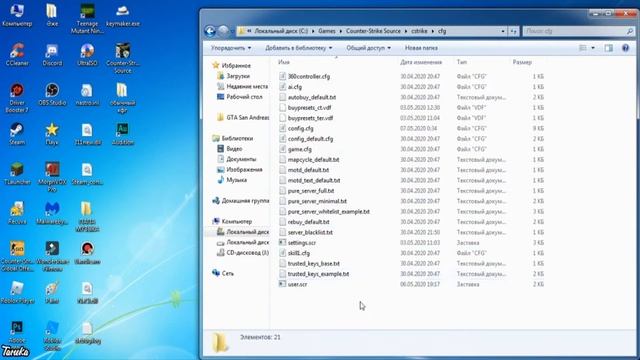Select autobuy_default.txt file
Image resolution: width=640 pixels, height=360 pixels.
(x=307, y=97)
